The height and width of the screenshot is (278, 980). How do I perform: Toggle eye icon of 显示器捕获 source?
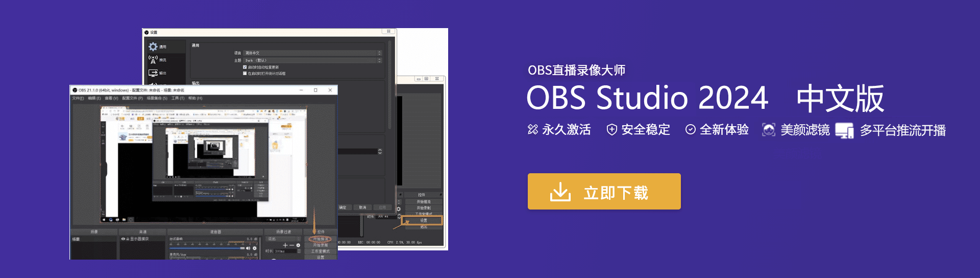pos(123,239)
